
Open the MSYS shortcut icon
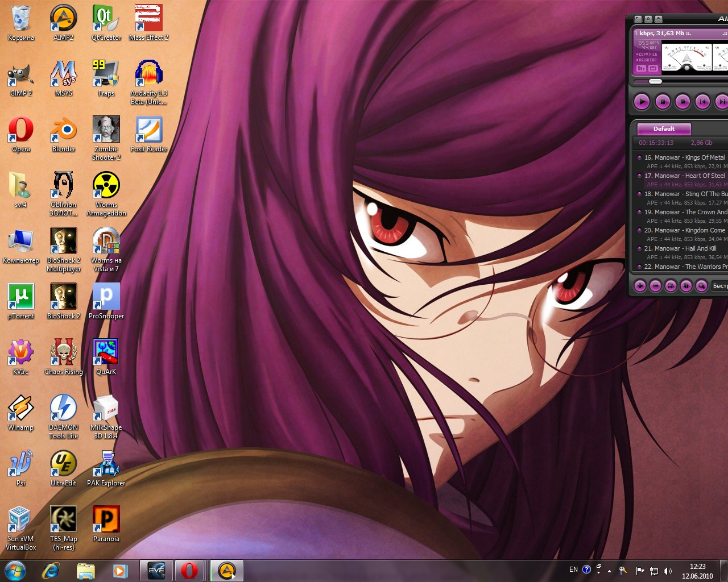pos(64,78)
